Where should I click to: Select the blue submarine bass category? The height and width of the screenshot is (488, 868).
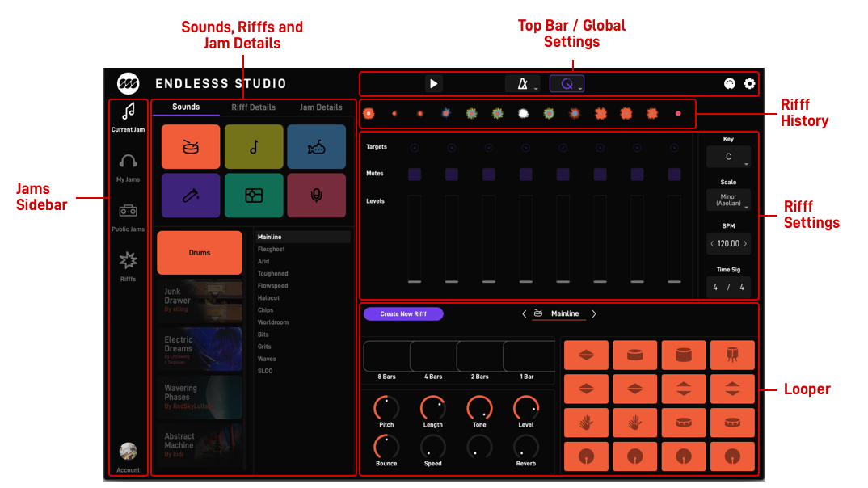[317, 146]
